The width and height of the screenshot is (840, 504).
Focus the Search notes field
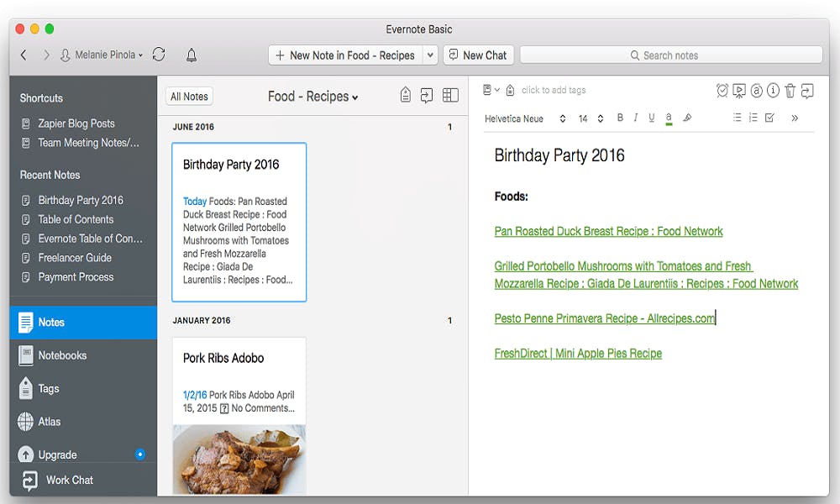coord(670,55)
